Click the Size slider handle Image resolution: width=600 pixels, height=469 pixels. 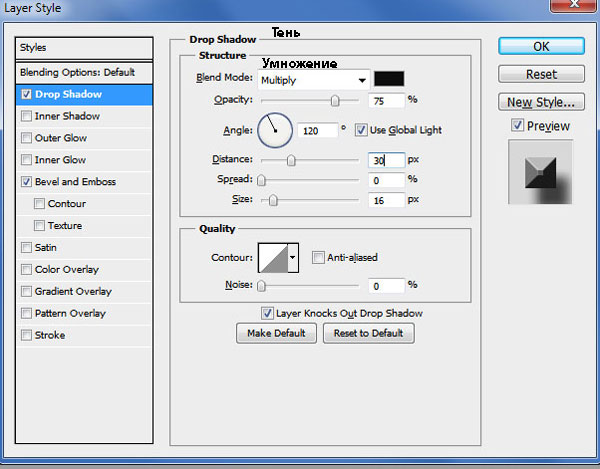tap(273, 200)
